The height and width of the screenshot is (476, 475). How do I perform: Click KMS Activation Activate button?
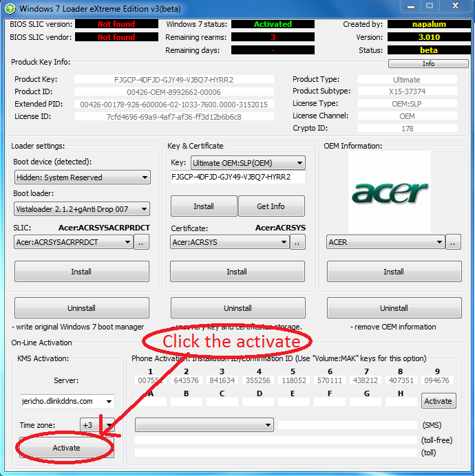click(67, 448)
